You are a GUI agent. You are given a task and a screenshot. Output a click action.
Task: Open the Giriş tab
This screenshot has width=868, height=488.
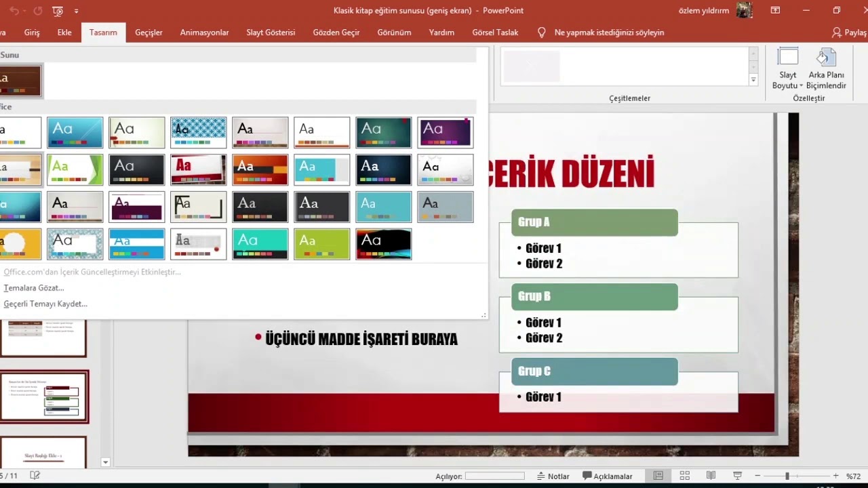point(32,33)
